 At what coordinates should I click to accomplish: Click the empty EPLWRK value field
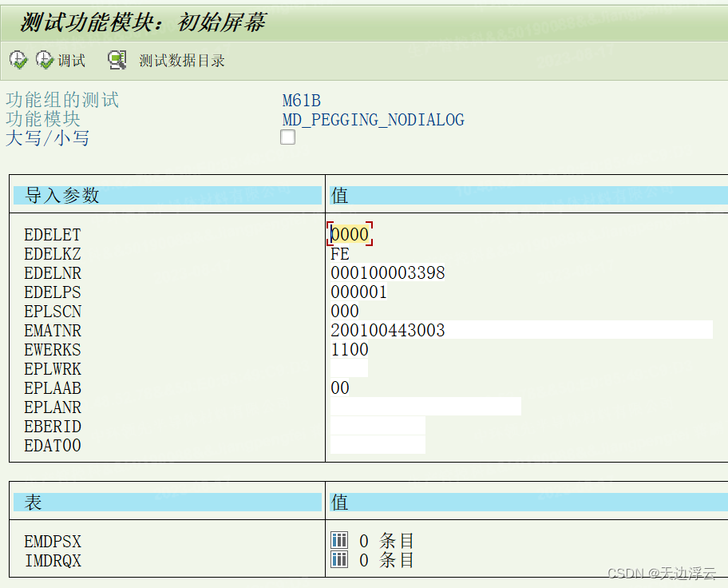(x=349, y=367)
